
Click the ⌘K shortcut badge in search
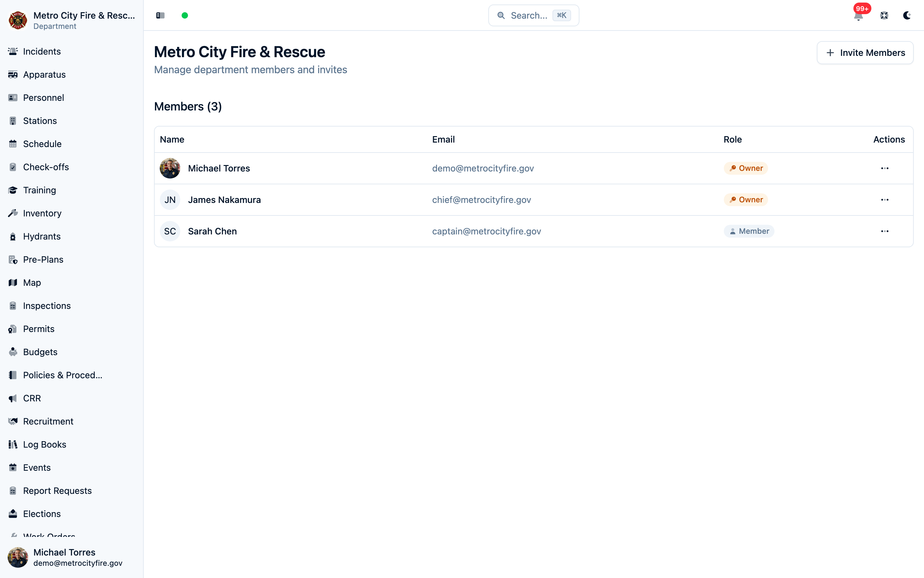pos(562,15)
